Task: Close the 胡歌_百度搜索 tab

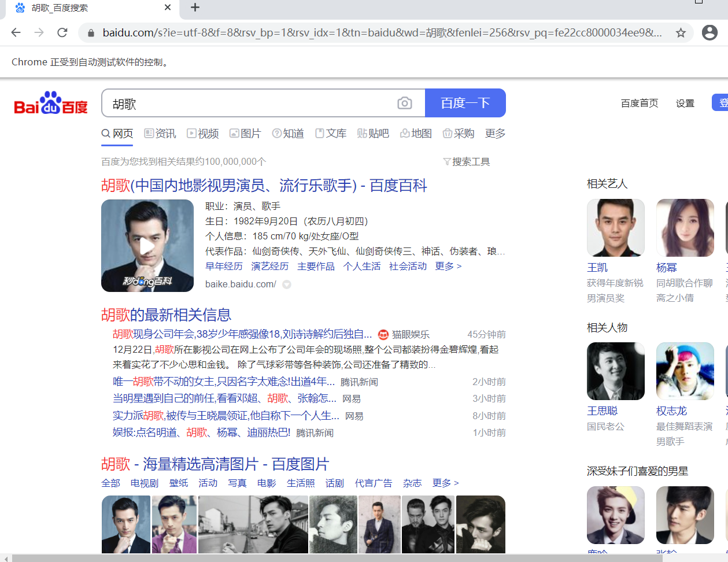Action: 168,8
